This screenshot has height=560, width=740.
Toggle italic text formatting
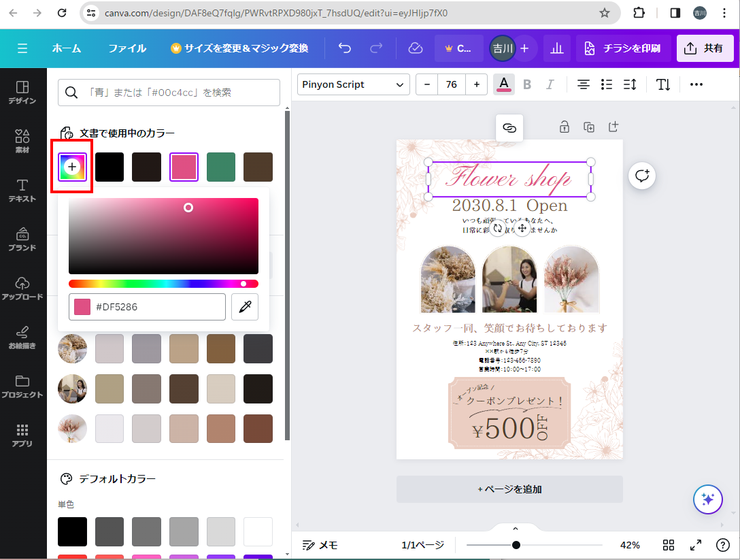[x=550, y=84]
